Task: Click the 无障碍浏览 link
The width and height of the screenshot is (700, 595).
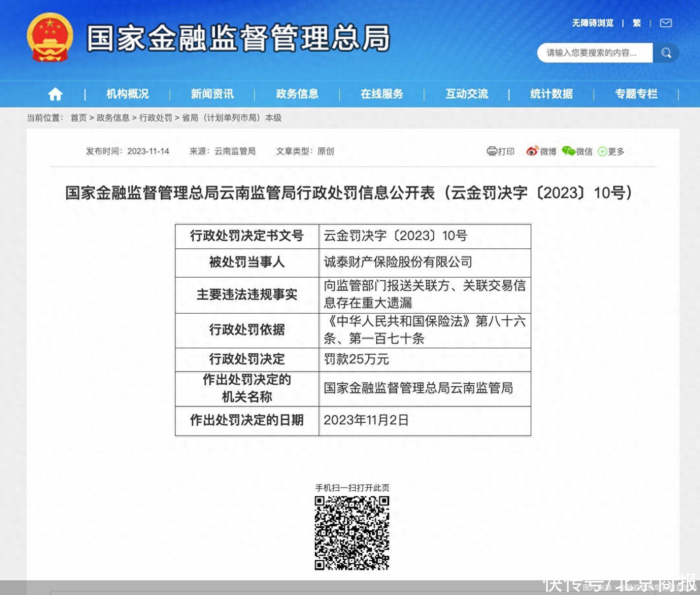Action: (x=593, y=23)
